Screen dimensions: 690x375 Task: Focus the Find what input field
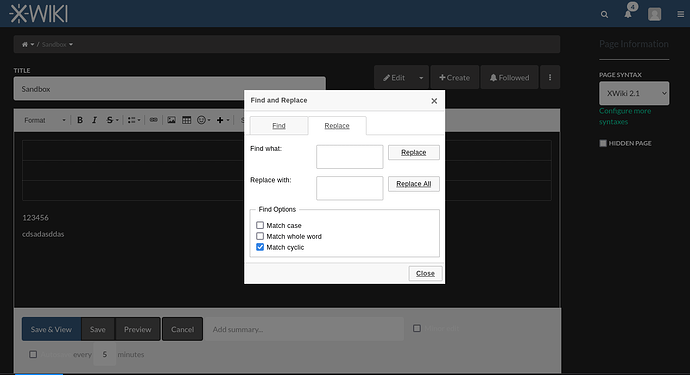(349, 157)
